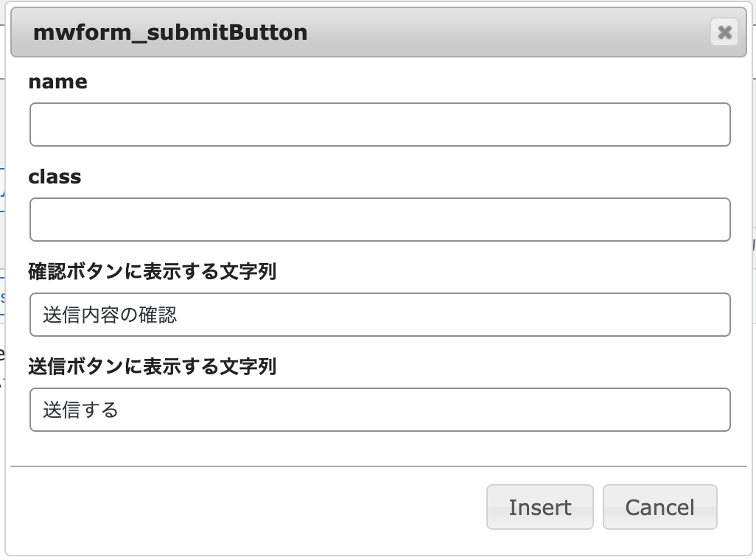Click into the empty name input field
The height and width of the screenshot is (560, 756).
tap(380, 125)
